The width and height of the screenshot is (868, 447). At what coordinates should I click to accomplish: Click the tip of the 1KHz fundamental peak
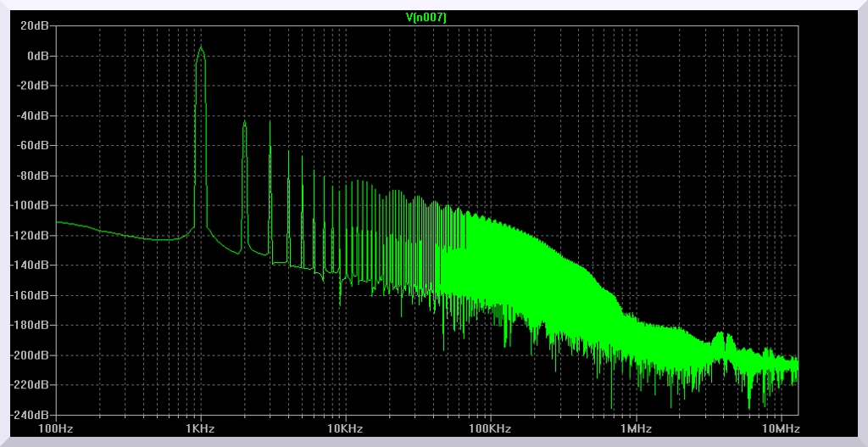point(201,47)
